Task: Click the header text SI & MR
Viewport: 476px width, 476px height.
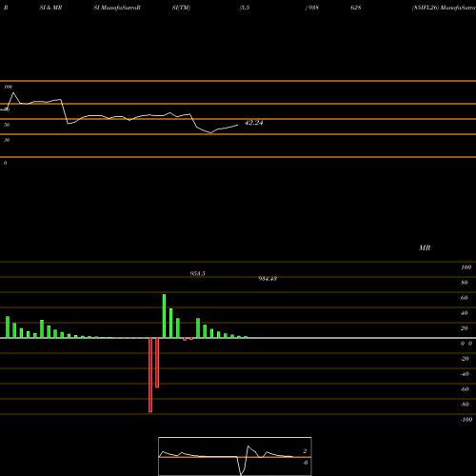Action: click(x=50, y=8)
